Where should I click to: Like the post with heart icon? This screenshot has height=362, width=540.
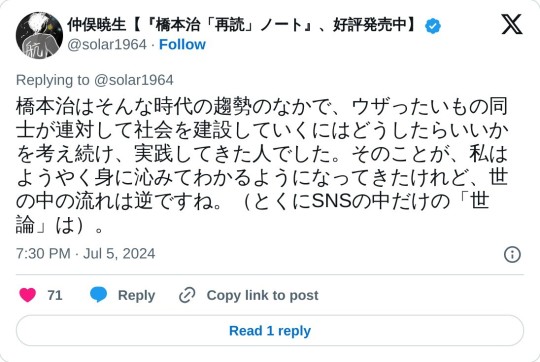point(28,295)
